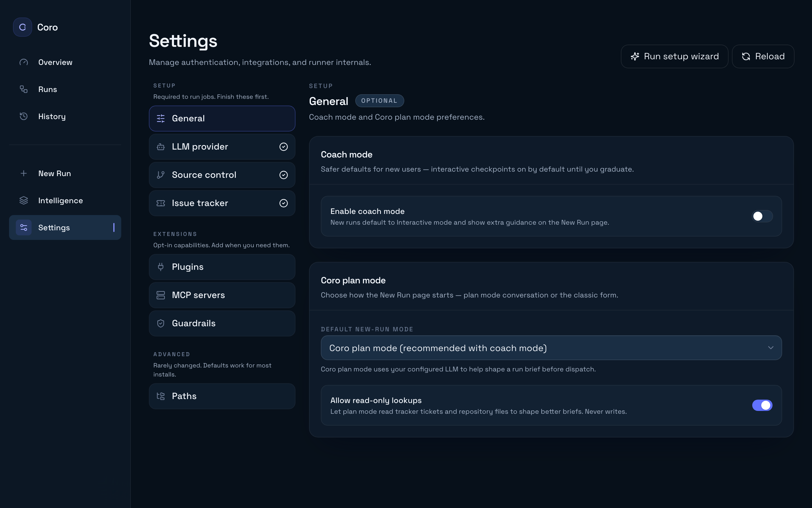Open the Default new-run mode dropdown
This screenshot has height=508, width=812.
pyautogui.click(x=551, y=348)
